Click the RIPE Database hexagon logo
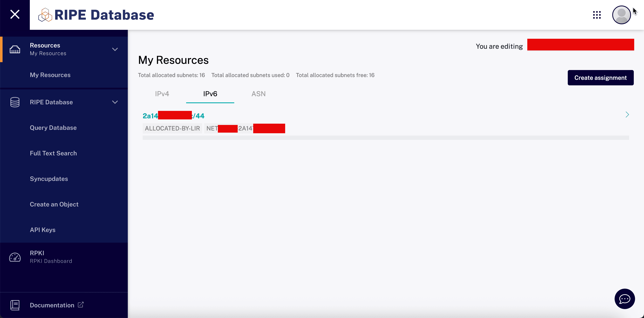 (x=45, y=15)
